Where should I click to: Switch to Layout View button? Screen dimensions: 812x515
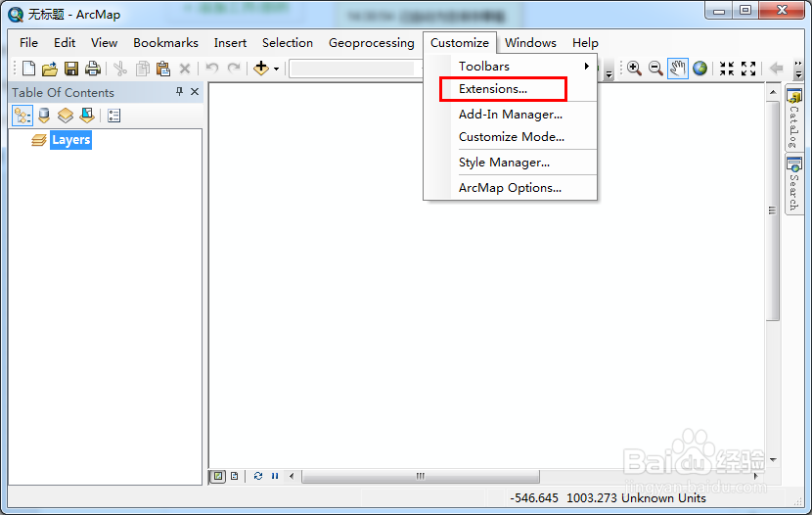coord(235,476)
